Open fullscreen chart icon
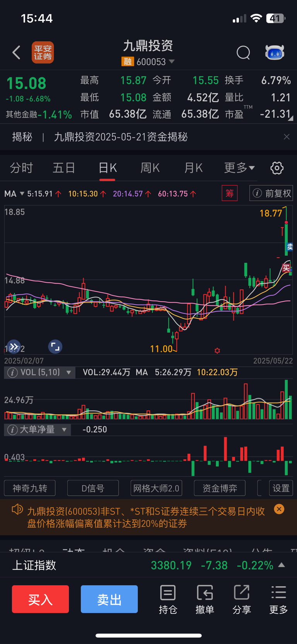This screenshot has width=297, height=644. [55, 347]
